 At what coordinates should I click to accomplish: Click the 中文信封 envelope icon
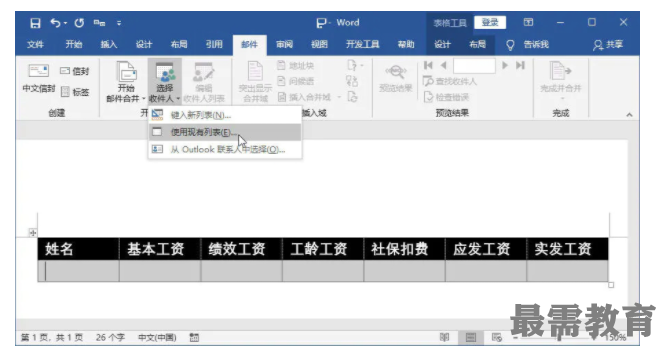coord(38,78)
